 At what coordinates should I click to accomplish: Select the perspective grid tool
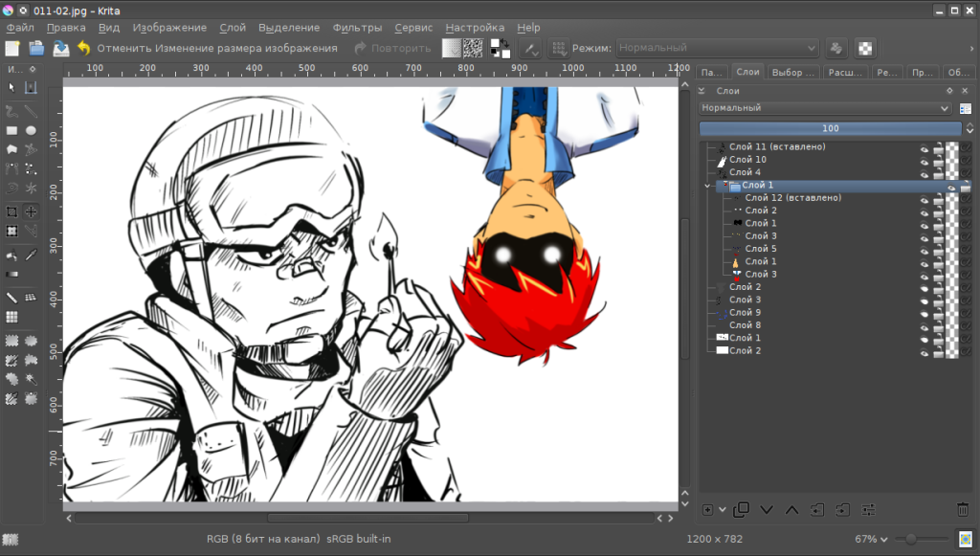[x=31, y=298]
